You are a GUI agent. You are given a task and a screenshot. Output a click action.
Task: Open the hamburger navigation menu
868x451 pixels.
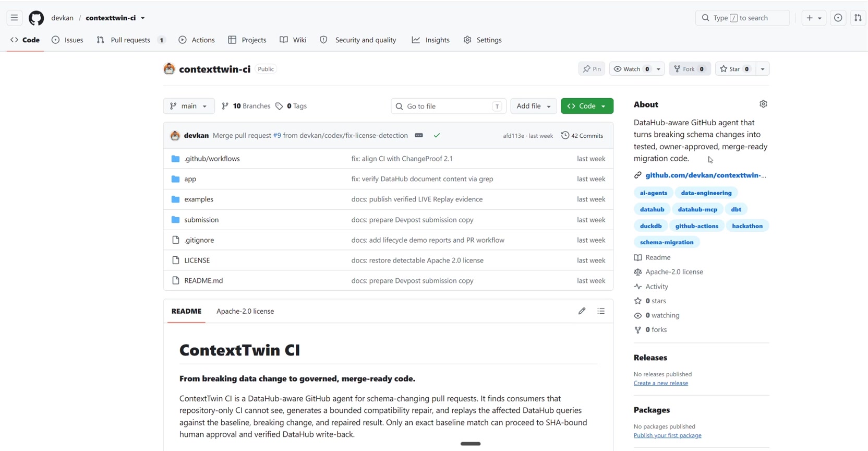[14, 18]
